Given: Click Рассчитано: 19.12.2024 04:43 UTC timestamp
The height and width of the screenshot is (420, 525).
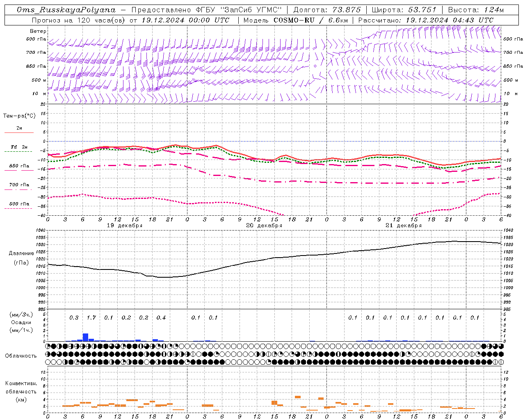Looking at the screenshot, I should click(x=426, y=20).
